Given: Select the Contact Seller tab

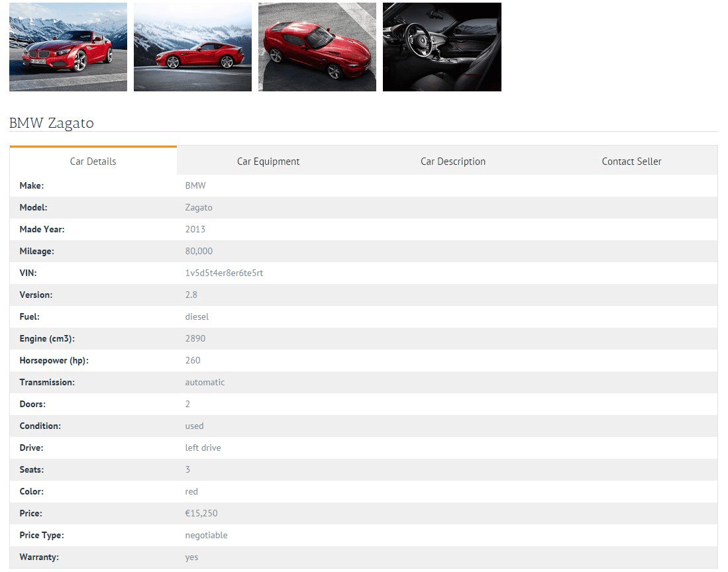Looking at the screenshot, I should tap(631, 161).
